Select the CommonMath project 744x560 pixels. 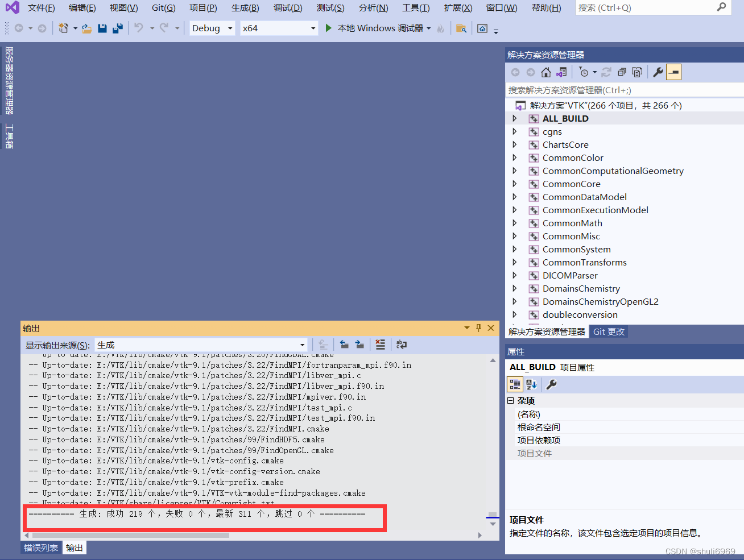click(x=572, y=223)
